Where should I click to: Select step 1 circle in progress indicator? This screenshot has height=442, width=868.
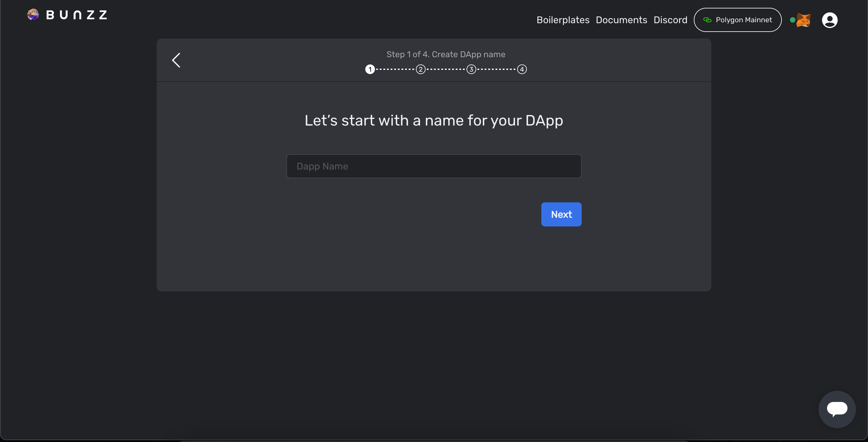click(x=370, y=69)
